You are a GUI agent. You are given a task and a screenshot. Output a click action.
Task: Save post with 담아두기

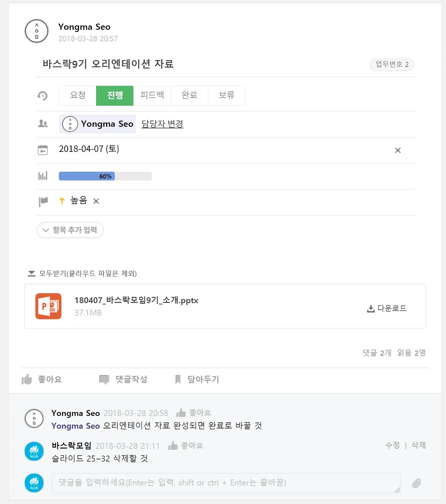point(197,379)
